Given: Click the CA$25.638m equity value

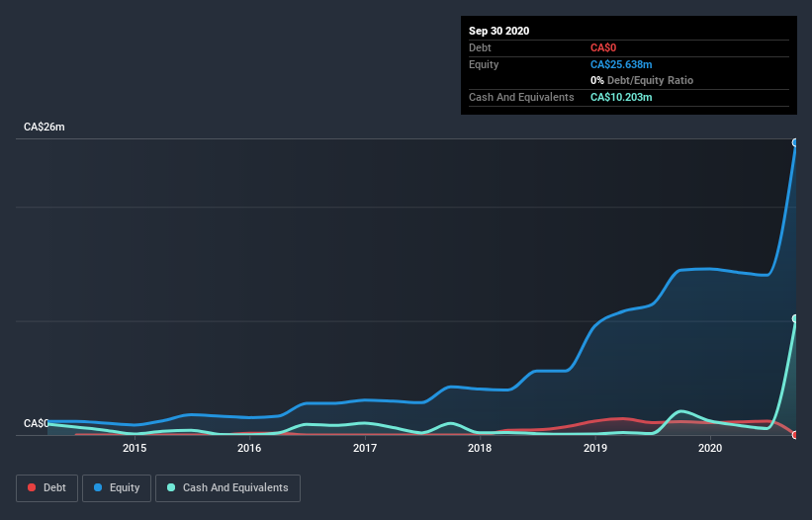Looking at the screenshot, I should [x=621, y=64].
